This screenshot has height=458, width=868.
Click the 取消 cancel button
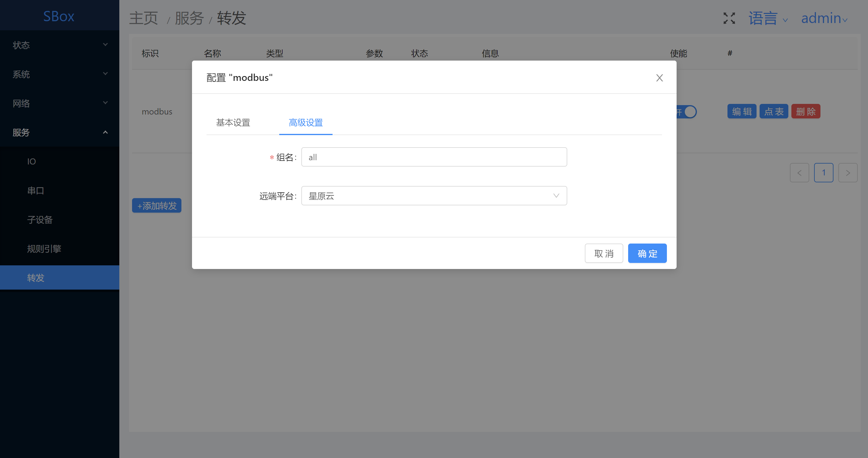pyautogui.click(x=604, y=254)
